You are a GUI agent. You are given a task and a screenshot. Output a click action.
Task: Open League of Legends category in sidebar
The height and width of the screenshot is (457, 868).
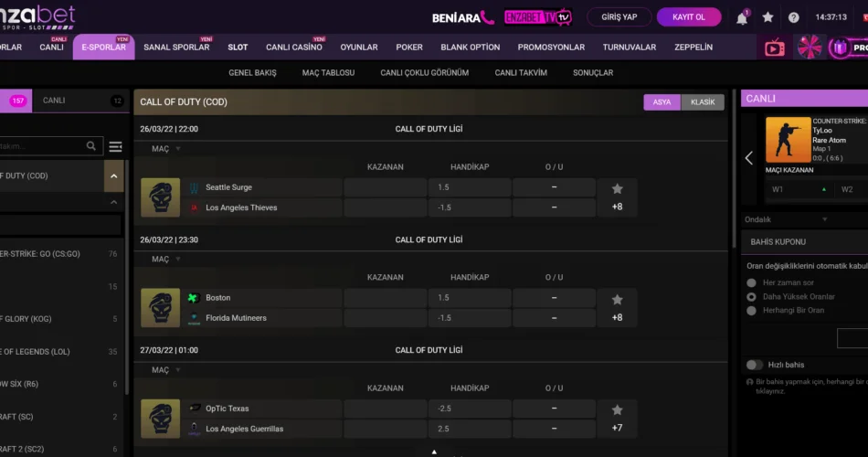click(61, 352)
